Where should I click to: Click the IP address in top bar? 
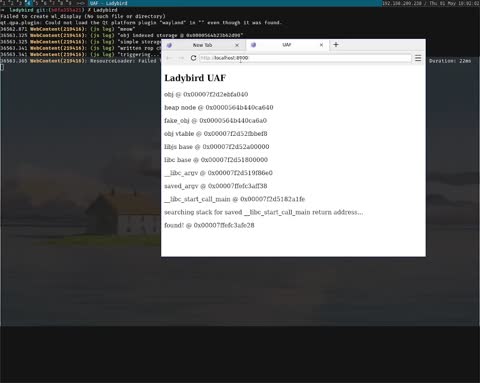pyautogui.click(x=401, y=3)
